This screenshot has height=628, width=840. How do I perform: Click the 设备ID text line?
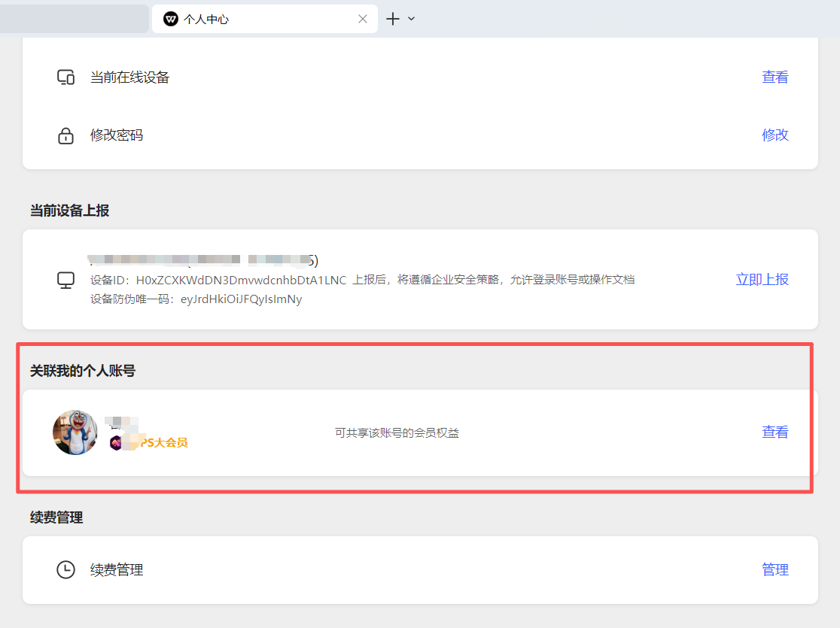click(218, 280)
